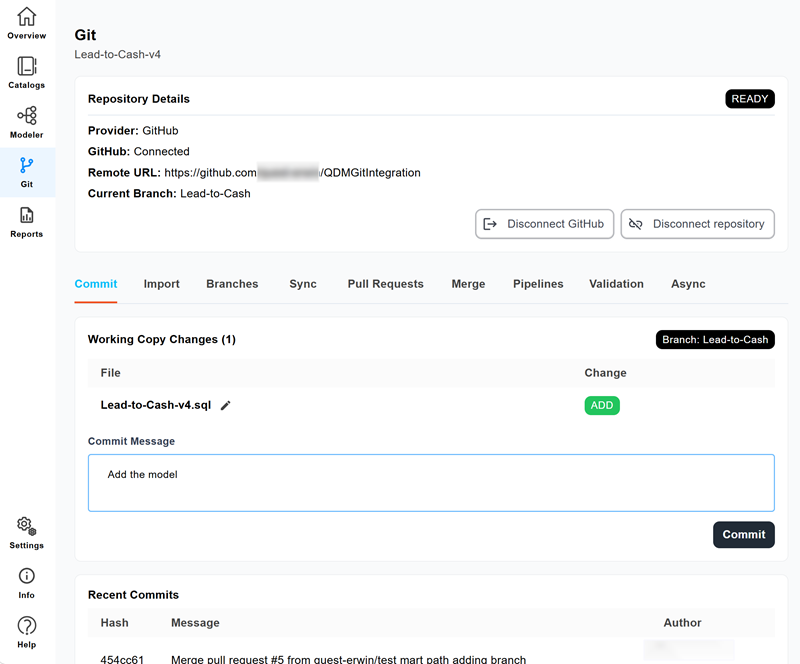Click the Change column header

[606, 373]
